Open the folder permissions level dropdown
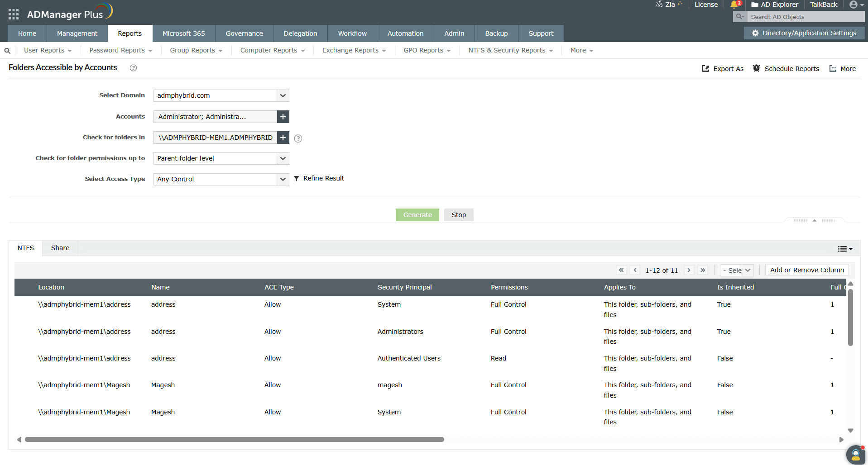Viewport: 868px width, 465px height. click(x=283, y=158)
